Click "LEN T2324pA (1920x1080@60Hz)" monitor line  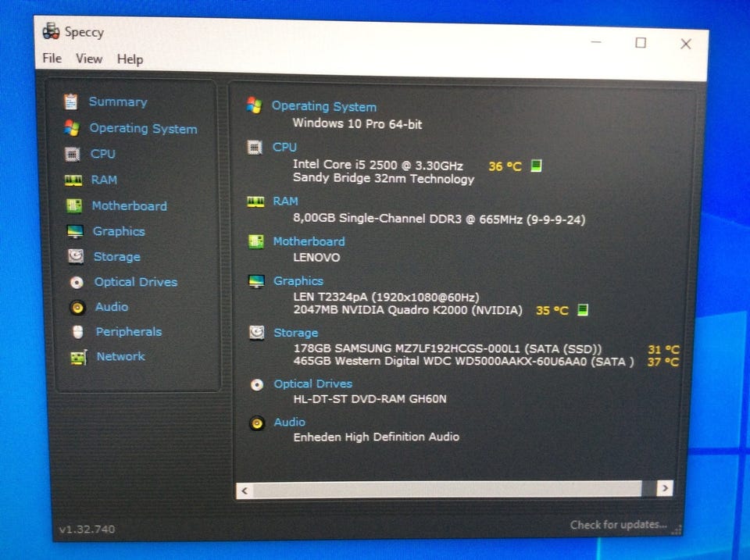(x=387, y=297)
